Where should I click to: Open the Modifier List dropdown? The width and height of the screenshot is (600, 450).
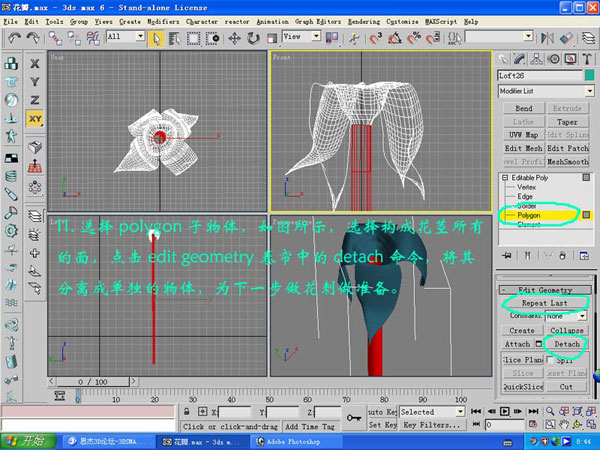pyautogui.click(x=590, y=91)
